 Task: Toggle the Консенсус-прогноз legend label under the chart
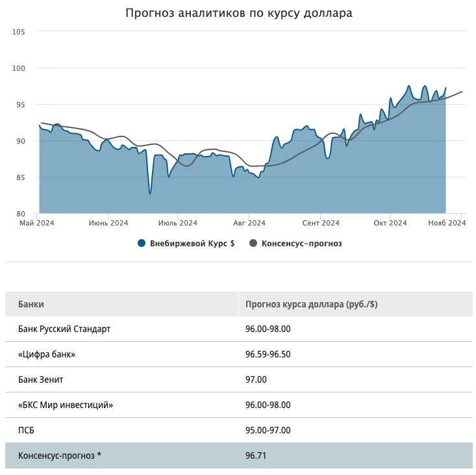pyautogui.click(x=301, y=244)
